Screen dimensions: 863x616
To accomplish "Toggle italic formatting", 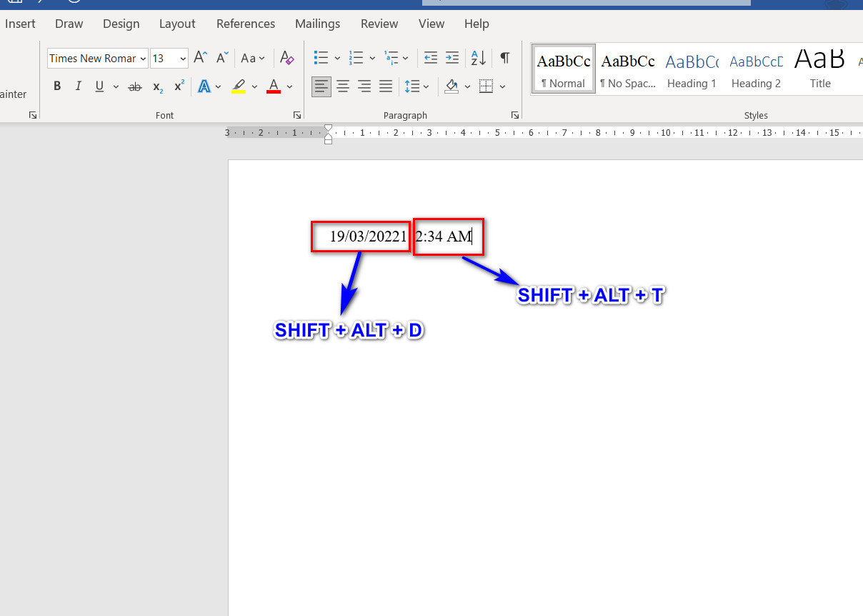I will 79,86.
